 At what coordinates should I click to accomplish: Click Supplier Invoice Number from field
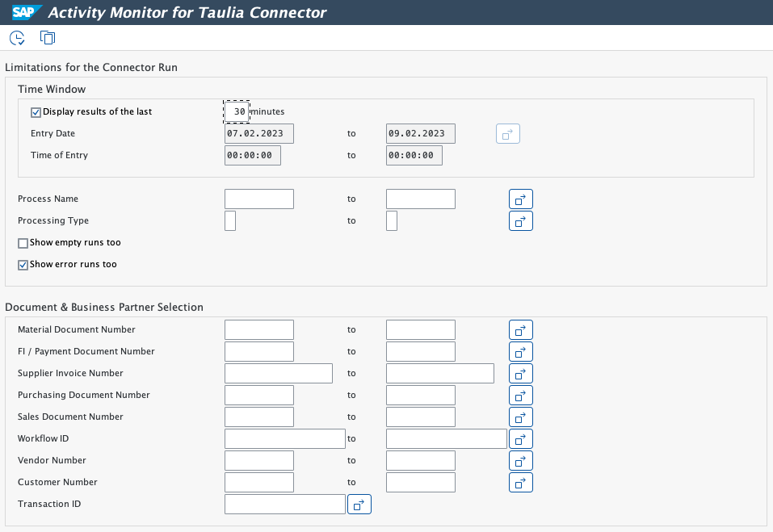pyautogui.click(x=279, y=374)
